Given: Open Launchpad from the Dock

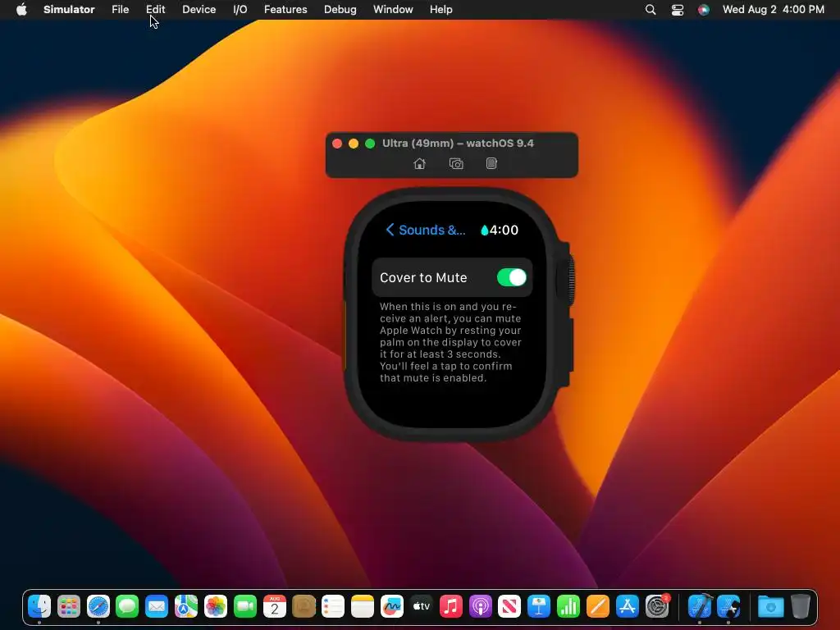Looking at the screenshot, I should coord(69,606).
